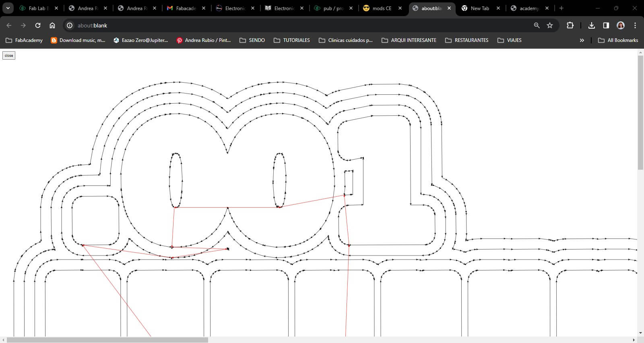Image resolution: width=644 pixels, height=343 pixels.
Task: Close the New Tab tab
Action: click(498, 8)
